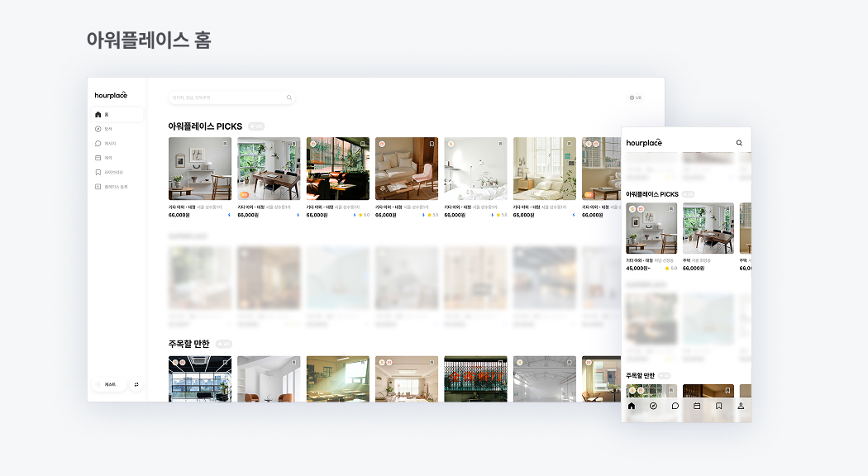Open the bright living room thumbnail in 주목할 만한

point(407,378)
